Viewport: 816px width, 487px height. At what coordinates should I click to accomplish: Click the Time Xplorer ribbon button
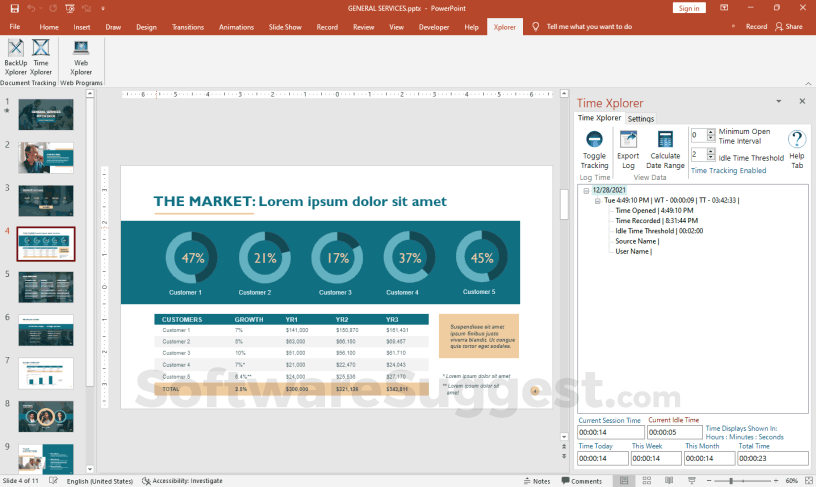(x=41, y=56)
